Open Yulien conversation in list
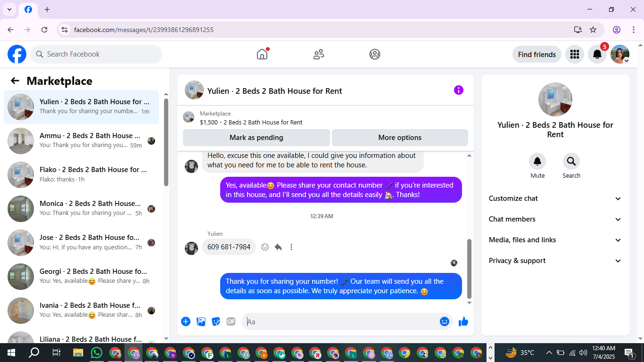The height and width of the screenshot is (362, 644). 81,107
